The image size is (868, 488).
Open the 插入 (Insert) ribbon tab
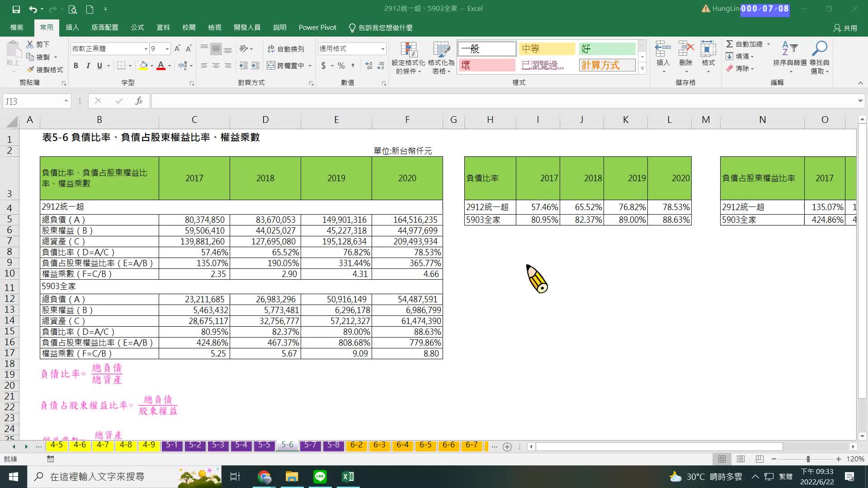coord(72,28)
